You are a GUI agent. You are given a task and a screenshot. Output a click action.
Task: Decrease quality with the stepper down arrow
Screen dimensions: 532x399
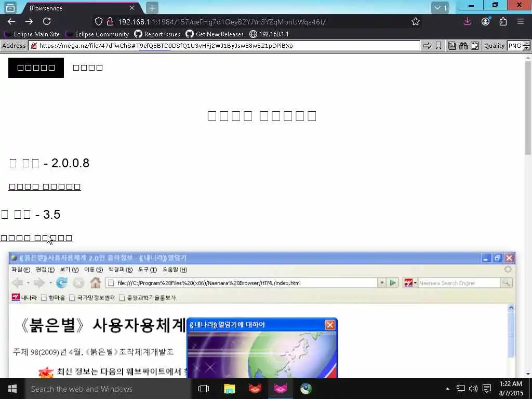point(526,48)
